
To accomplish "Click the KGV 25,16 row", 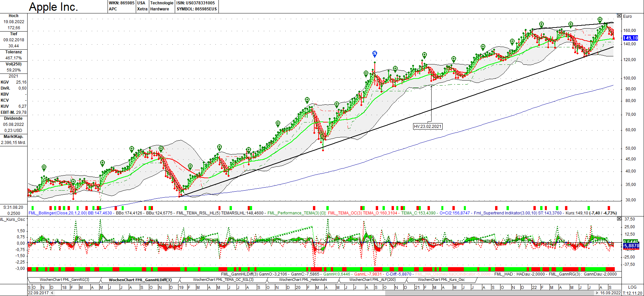I will point(13,82).
